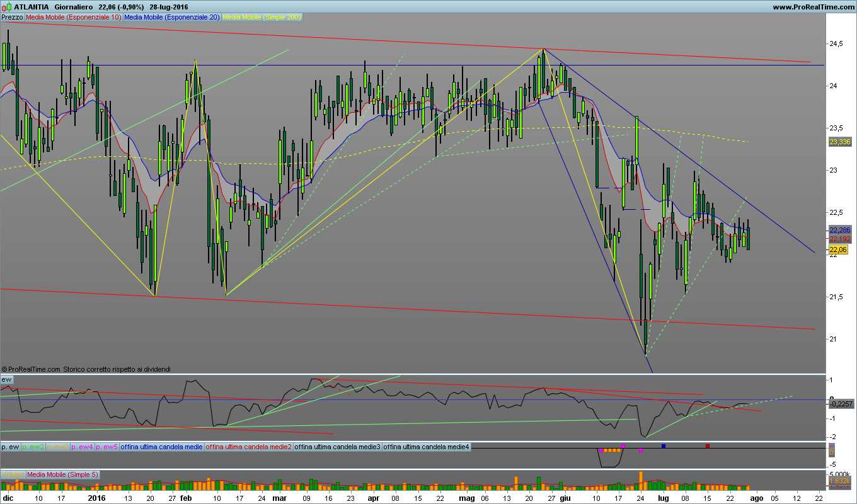
Task: Open offina ultima candela medie4 label
Action: point(427,447)
